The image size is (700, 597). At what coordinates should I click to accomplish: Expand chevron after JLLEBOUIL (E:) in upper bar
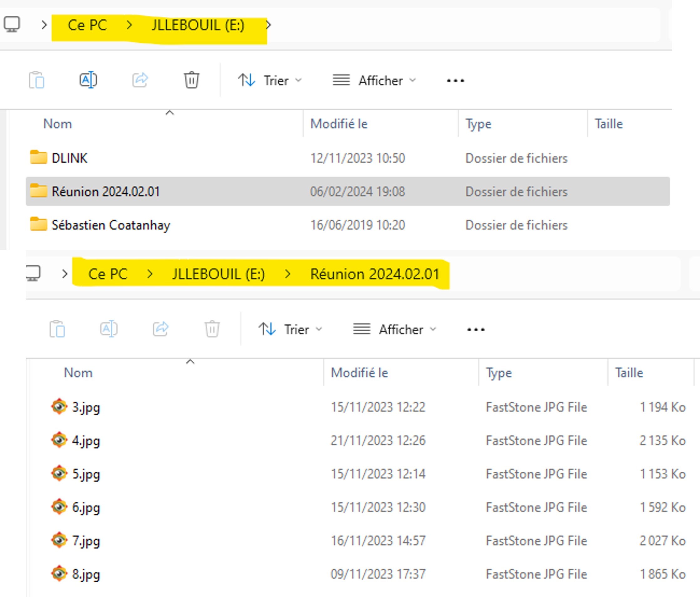(268, 25)
